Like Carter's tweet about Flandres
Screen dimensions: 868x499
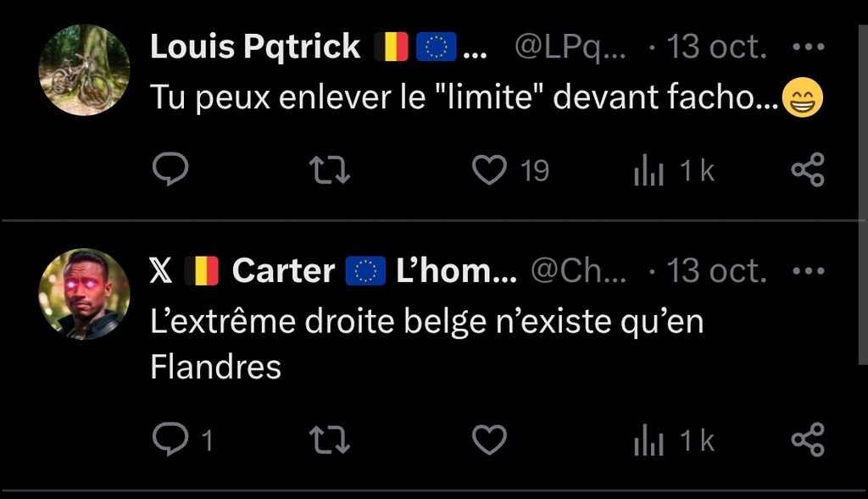tap(488, 440)
